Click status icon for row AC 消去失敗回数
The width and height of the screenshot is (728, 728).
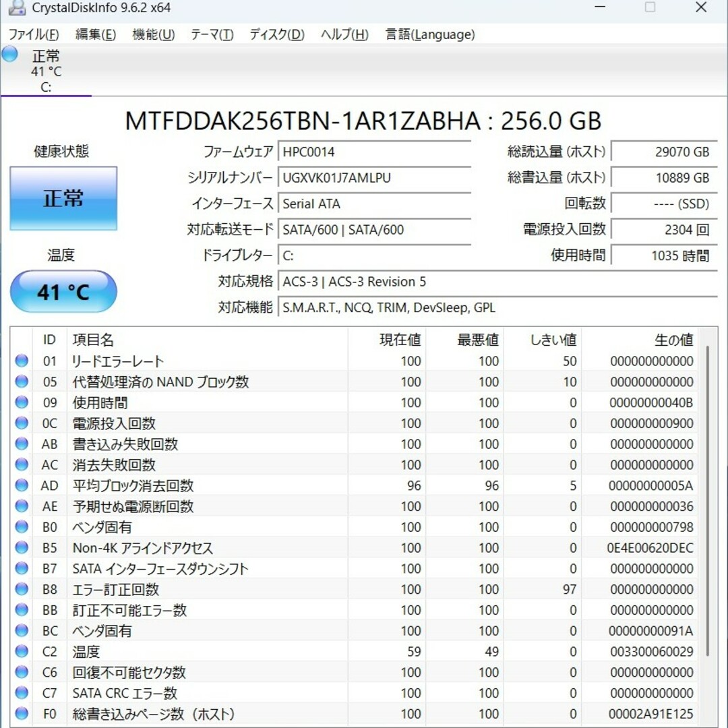pos(22,464)
